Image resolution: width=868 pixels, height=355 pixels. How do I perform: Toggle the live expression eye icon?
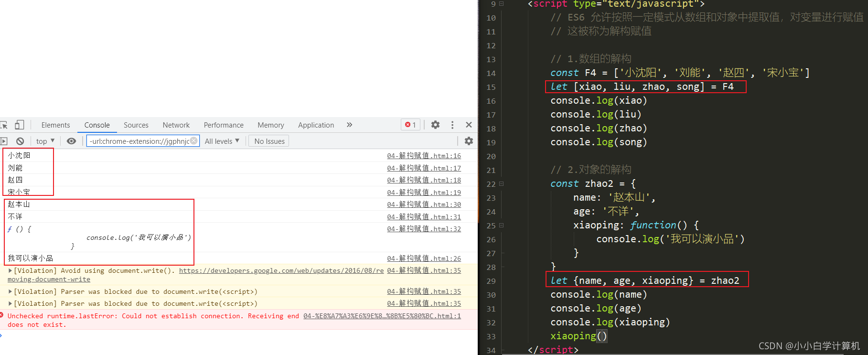point(71,141)
